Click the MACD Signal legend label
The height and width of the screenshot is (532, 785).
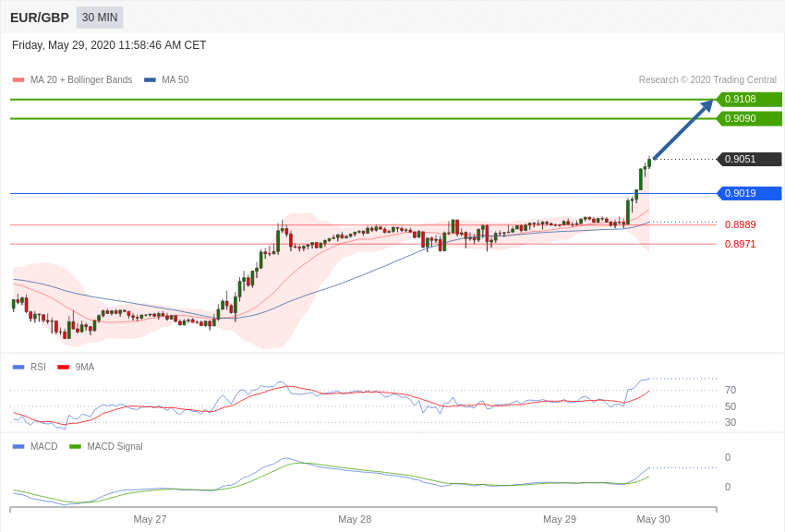click(x=115, y=446)
